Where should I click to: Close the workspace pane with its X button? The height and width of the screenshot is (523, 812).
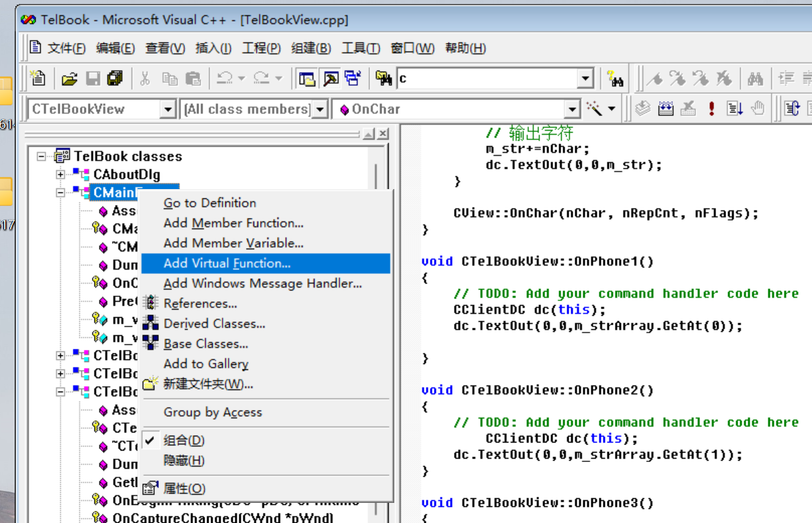tap(383, 135)
